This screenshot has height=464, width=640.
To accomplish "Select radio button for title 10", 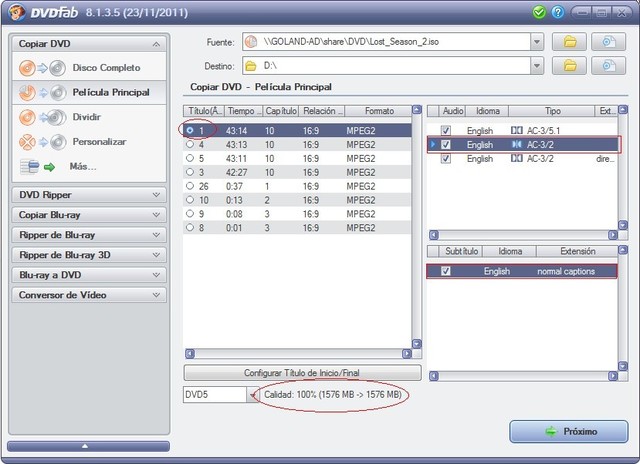I will pos(190,200).
